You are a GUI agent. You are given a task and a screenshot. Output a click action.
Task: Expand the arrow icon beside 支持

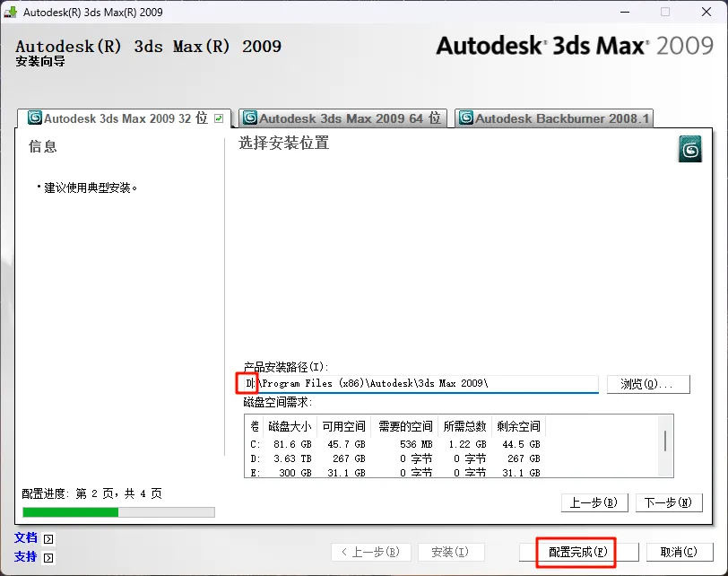[48, 557]
